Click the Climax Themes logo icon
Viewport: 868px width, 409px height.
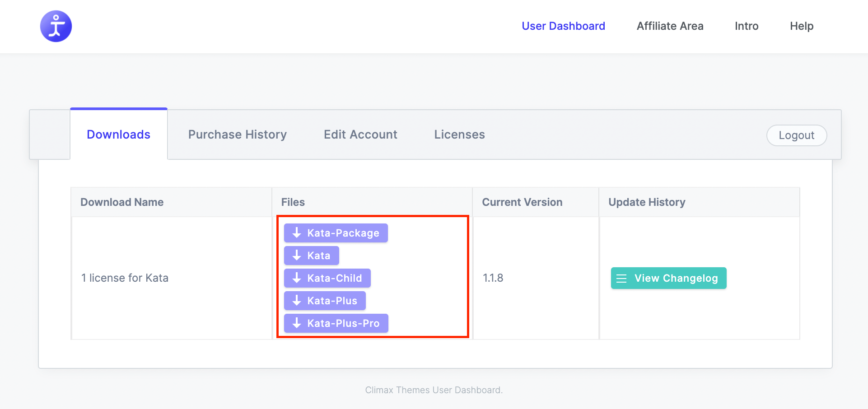pyautogui.click(x=56, y=26)
